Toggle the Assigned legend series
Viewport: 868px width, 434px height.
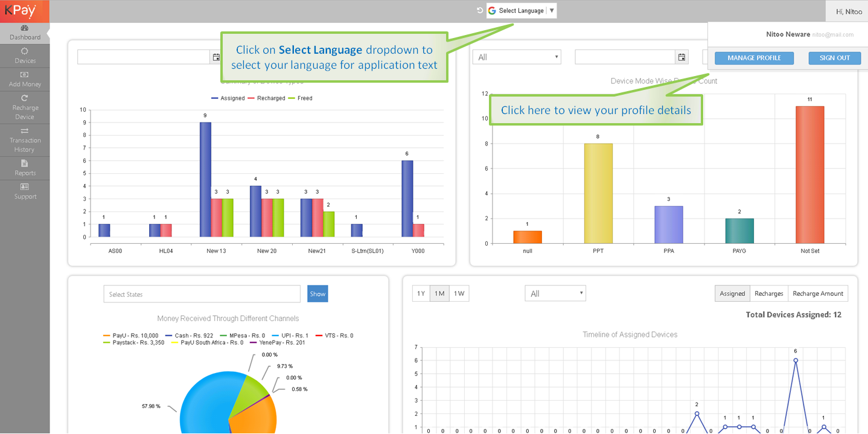(x=228, y=98)
